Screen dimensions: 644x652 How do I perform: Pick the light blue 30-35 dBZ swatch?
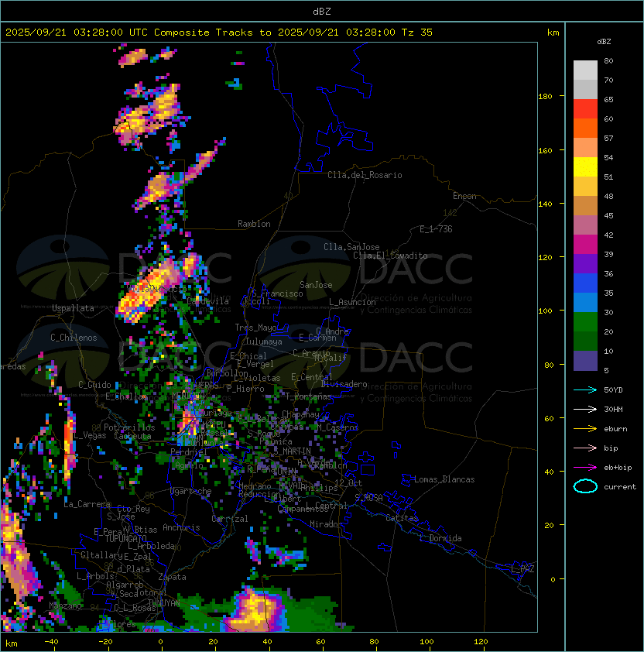pos(585,303)
